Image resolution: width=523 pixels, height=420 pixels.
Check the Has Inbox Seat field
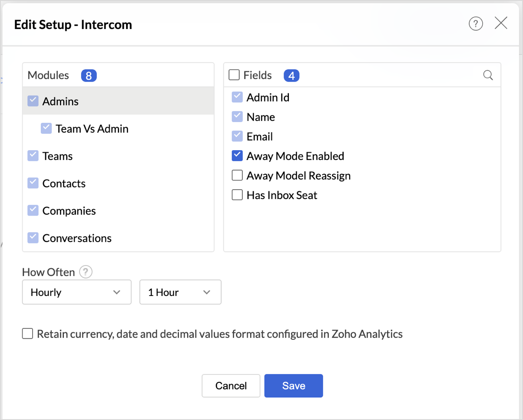(237, 195)
